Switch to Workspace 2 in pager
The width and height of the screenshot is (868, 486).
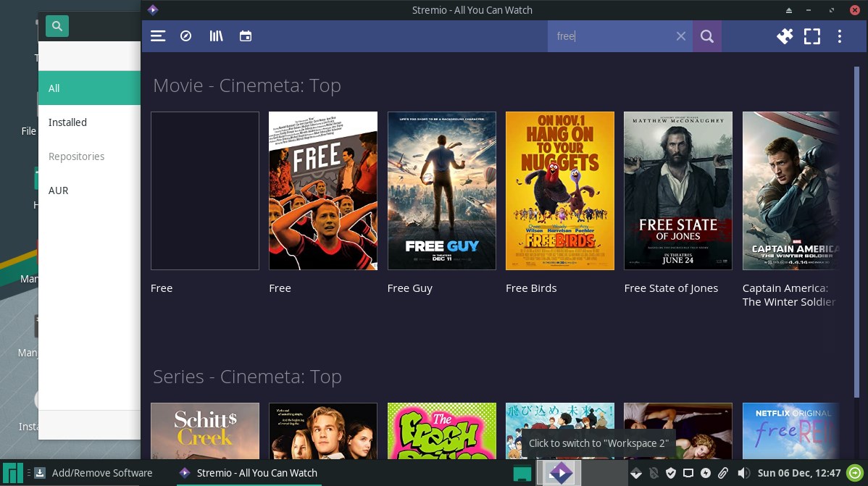[x=604, y=473]
